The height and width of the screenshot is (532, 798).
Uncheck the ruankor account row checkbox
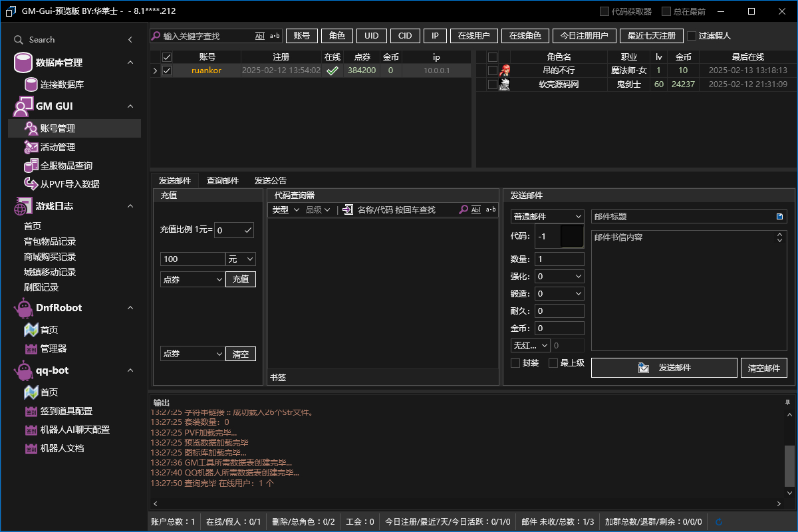pyautogui.click(x=167, y=70)
